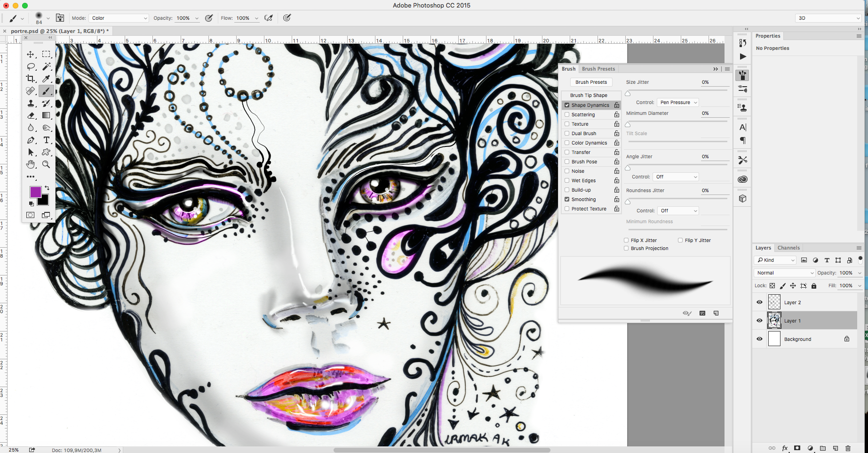Select the Eraser tool
Screen dimensions: 868x453
click(31, 115)
